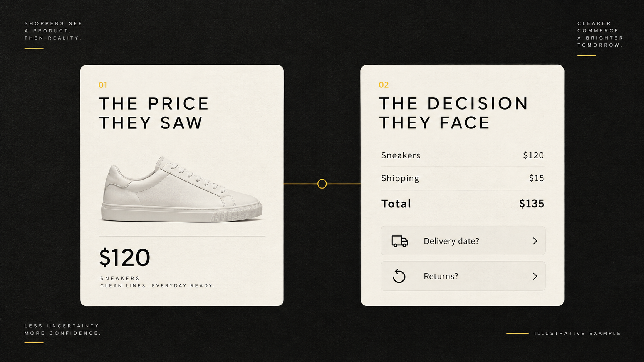Screen dimensions: 644x362
Task: Click the yellow 02 step number
Action: pos(384,85)
